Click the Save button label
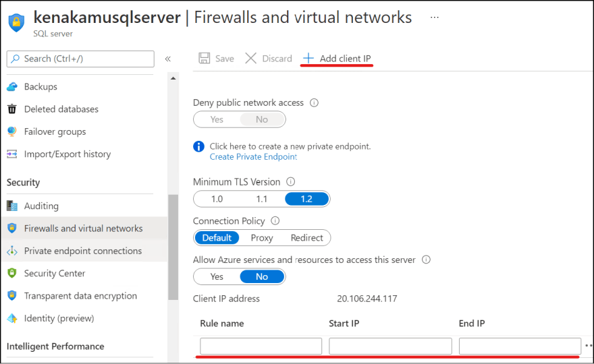 [225, 59]
